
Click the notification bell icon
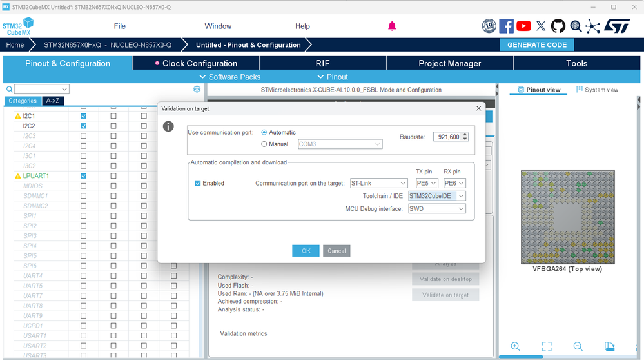click(x=392, y=26)
